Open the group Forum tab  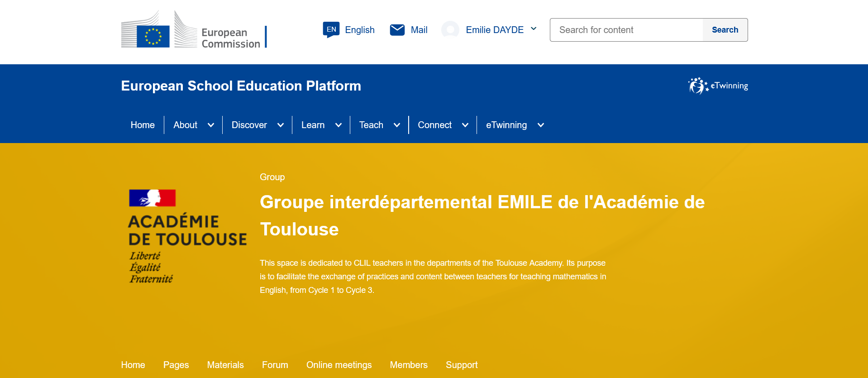(275, 365)
